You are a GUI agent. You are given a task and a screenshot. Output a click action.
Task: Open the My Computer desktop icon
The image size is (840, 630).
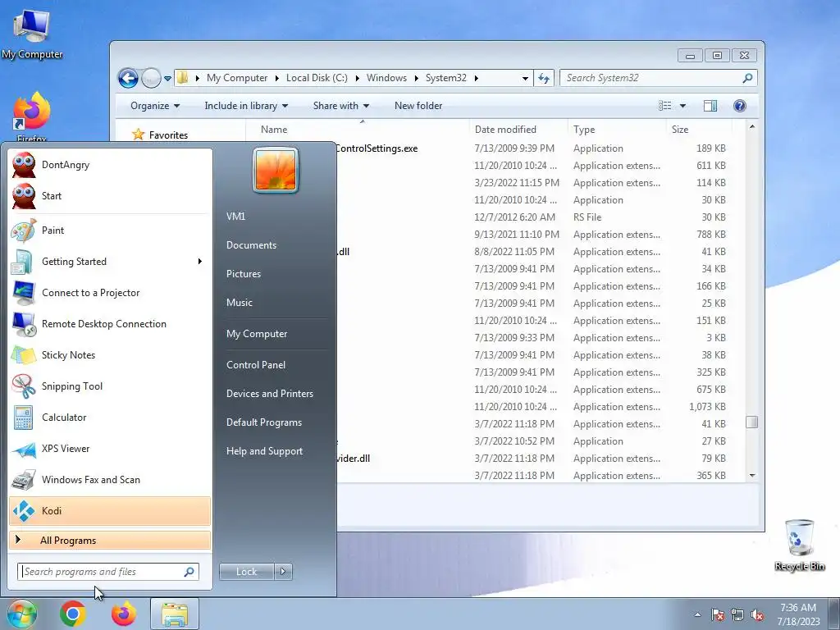click(32, 34)
